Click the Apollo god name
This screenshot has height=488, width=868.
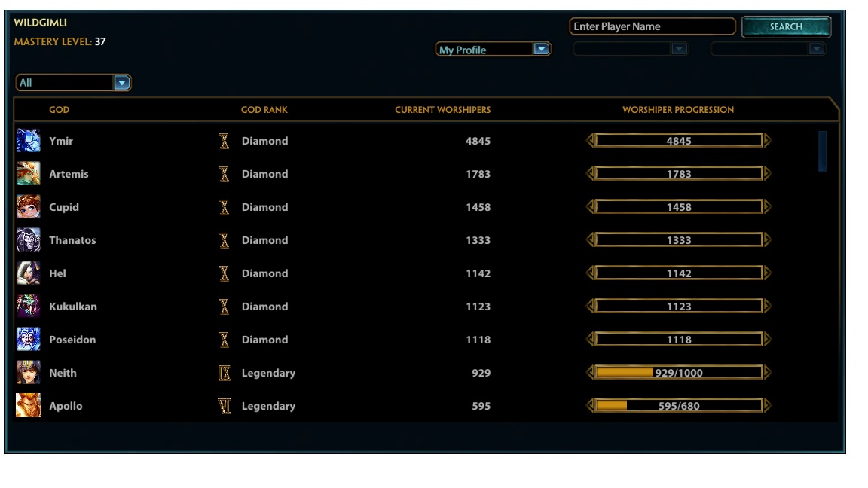(66, 406)
